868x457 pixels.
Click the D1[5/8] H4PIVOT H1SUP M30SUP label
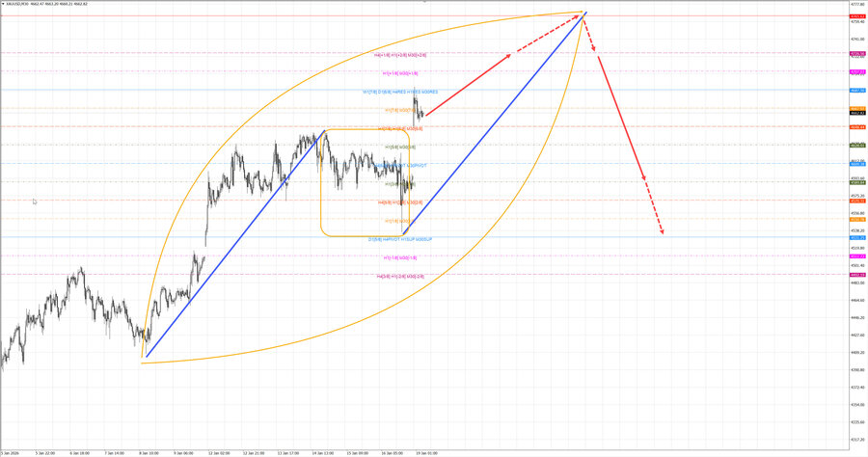[x=401, y=238]
